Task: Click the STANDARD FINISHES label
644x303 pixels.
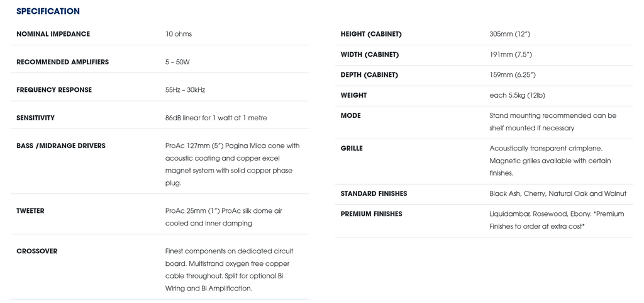Action: coord(374,193)
